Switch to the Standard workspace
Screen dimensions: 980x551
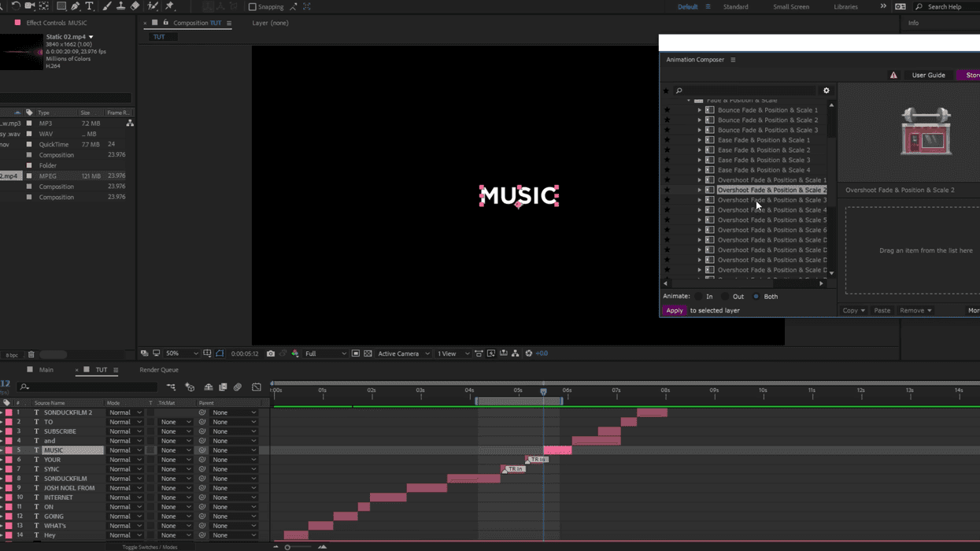[x=736, y=7]
